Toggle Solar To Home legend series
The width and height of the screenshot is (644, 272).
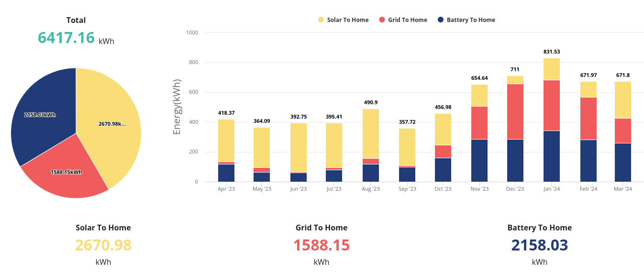click(x=347, y=20)
